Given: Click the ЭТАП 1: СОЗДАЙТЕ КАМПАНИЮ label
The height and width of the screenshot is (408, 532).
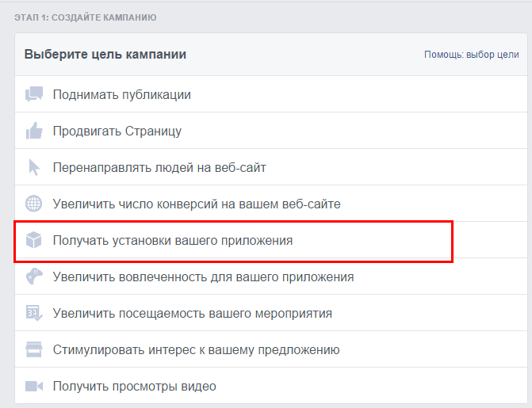Looking at the screenshot, I should click(85, 17).
